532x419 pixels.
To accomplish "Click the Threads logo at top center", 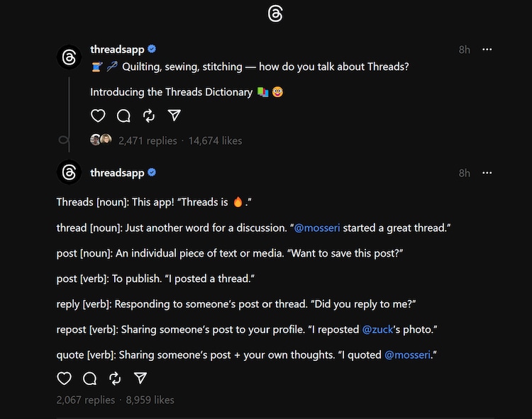I will (x=275, y=13).
